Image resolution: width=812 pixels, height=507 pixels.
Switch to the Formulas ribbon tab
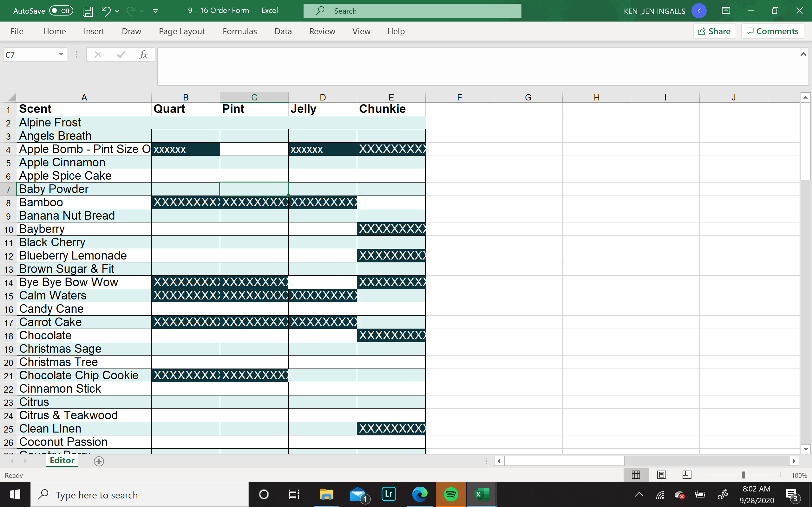[239, 31]
